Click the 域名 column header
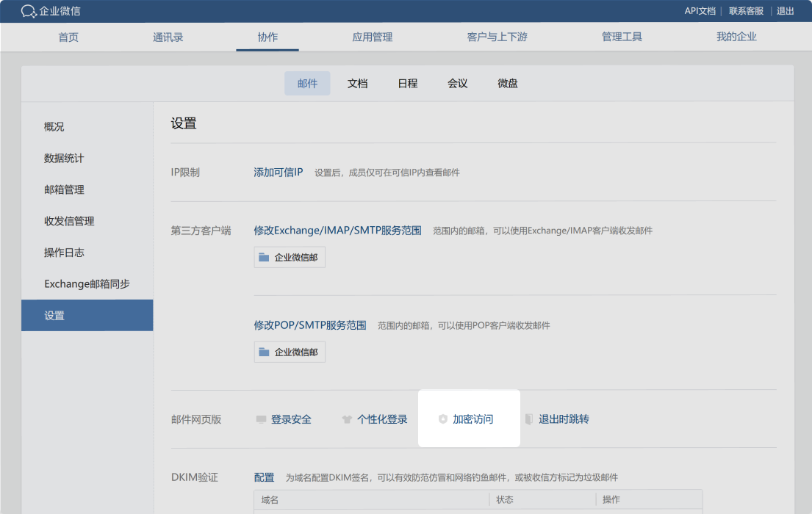This screenshot has height=514, width=812. pyautogui.click(x=270, y=499)
